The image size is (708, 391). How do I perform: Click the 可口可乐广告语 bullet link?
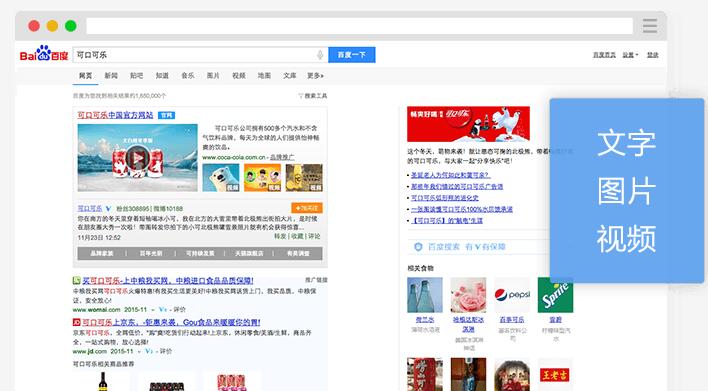pos(457,186)
